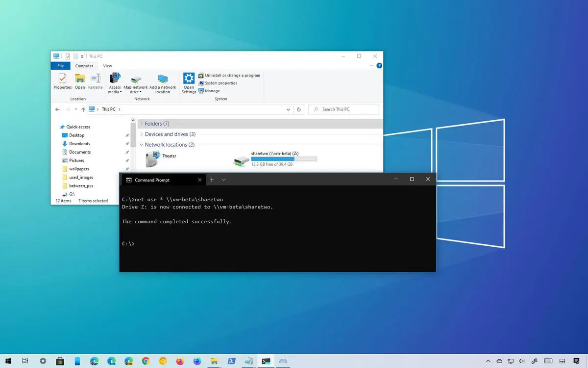Open Settings from the taskbar gear
The height and width of the screenshot is (368, 588).
pos(43,361)
